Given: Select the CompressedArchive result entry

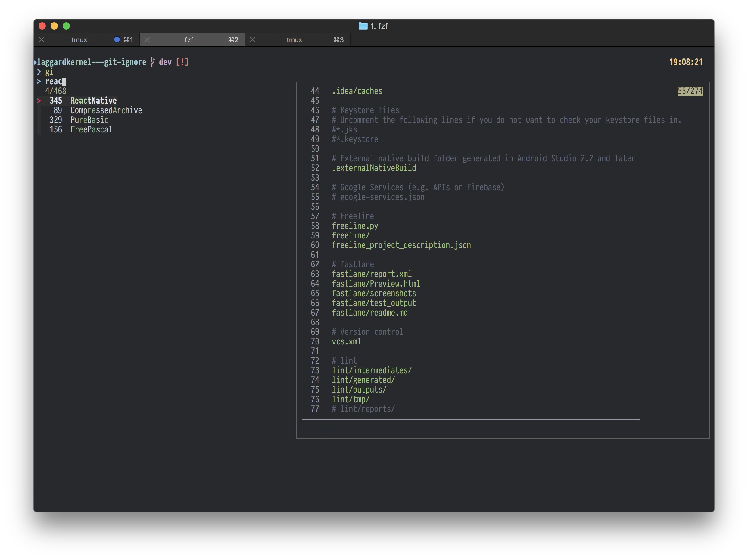Looking at the screenshot, I should pos(106,110).
